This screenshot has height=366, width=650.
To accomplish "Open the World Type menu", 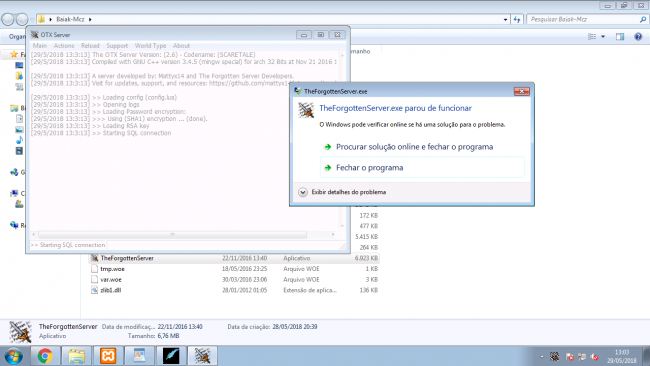I will [150, 46].
